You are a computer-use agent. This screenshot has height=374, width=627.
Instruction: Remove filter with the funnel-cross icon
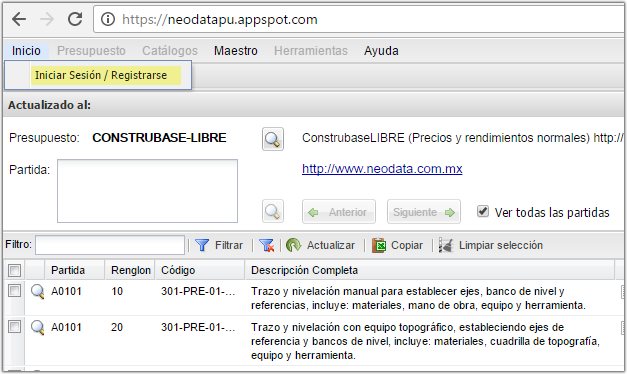click(x=266, y=245)
